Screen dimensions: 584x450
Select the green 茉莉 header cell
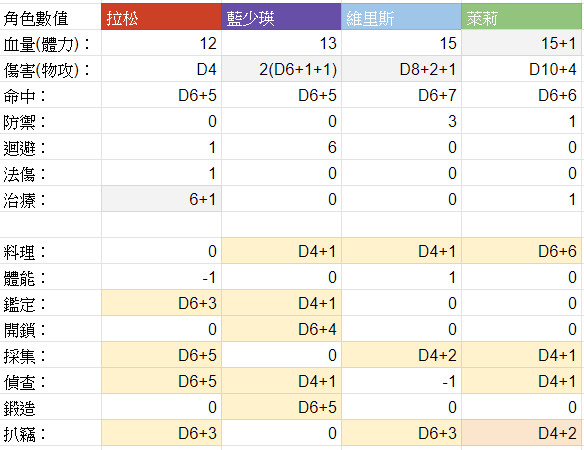point(521,17)
